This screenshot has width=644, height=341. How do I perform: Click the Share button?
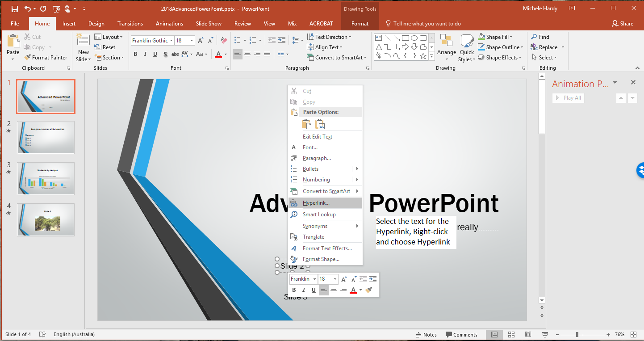pyautogui.click(x=623, y=24)
